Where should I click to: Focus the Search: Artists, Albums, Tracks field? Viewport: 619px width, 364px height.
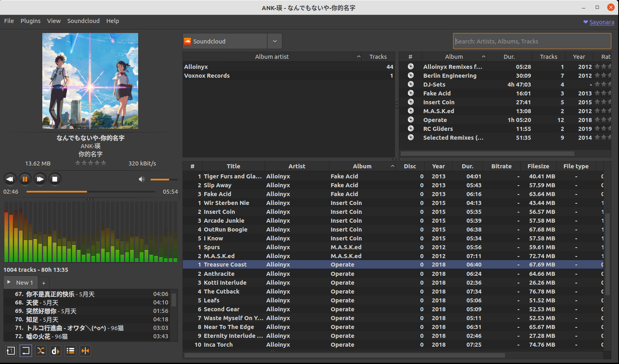[x=532, y=41]
